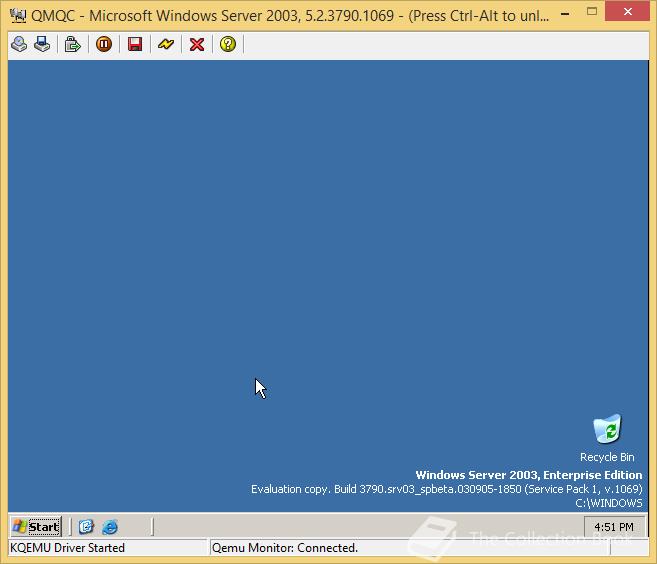Pause the virtual machine with orange button

click(104, 44)
